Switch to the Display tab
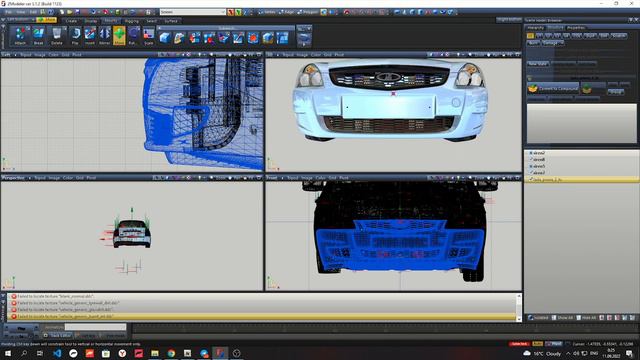 tap(91, 21)
